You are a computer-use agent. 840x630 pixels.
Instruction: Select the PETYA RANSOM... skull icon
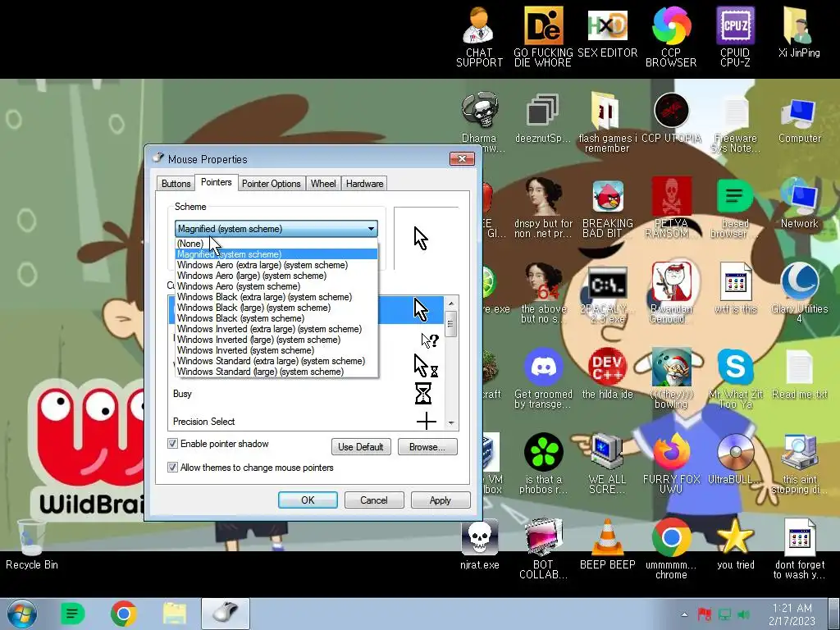coord(671,208)
